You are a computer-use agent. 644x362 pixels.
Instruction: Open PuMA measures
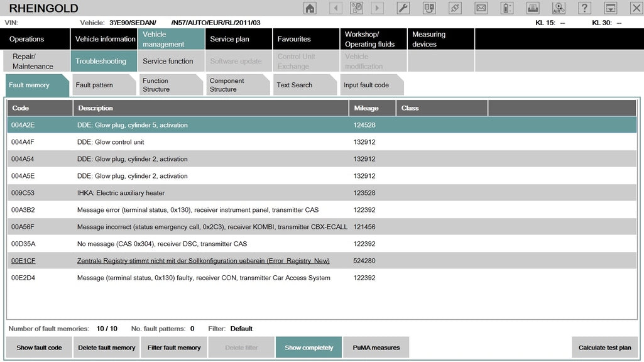(x=376, y=347)
